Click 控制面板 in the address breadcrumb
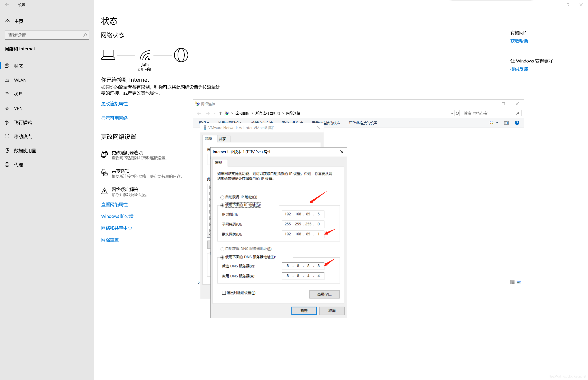Viewport: 588px width, 380px height. pos(242,113)
